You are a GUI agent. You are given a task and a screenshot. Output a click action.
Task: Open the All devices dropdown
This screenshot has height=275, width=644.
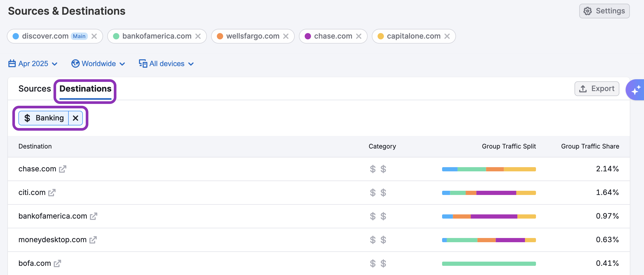coord(167,64)
